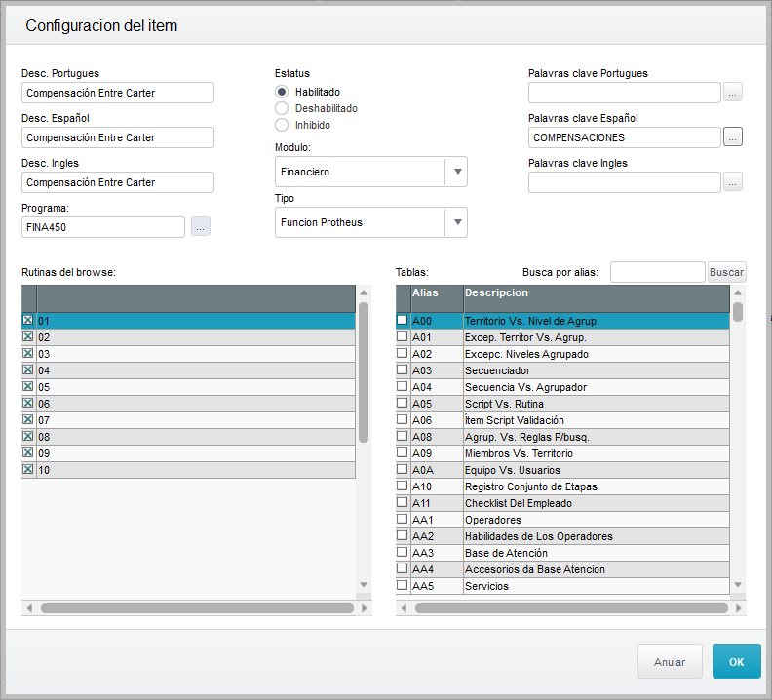Expand the Modulo dropdown showing Financiero

(457, 172)
